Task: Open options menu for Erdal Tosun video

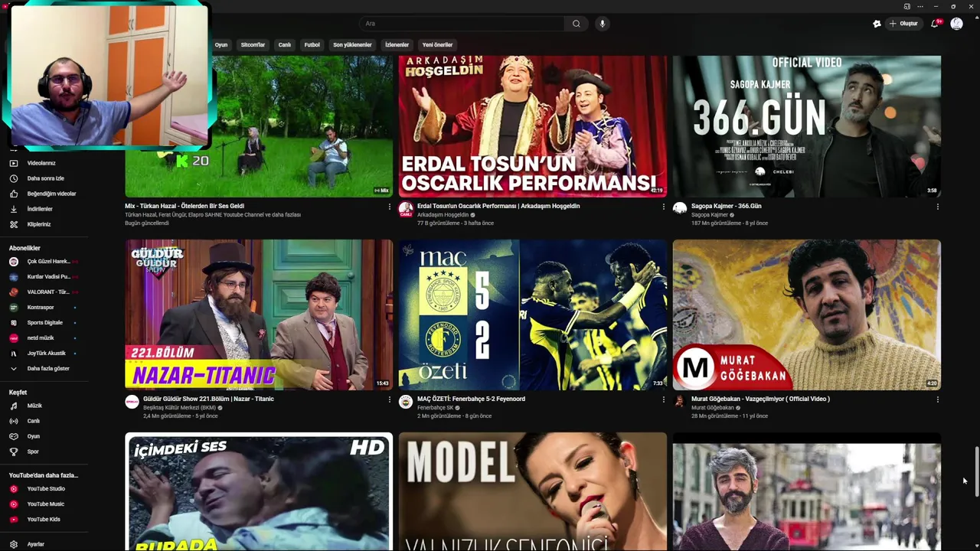Action: 663,207
